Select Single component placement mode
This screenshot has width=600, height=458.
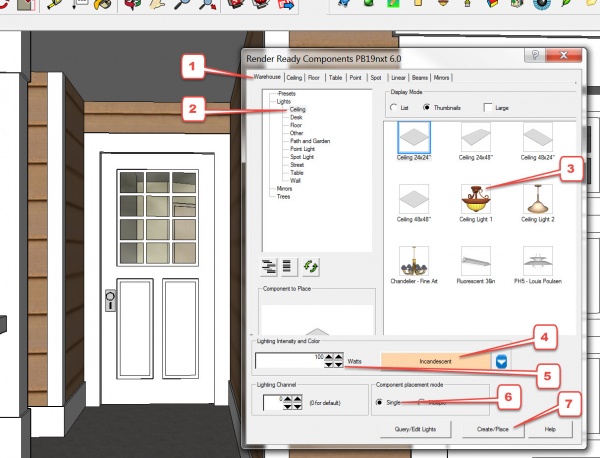[381, 402]
